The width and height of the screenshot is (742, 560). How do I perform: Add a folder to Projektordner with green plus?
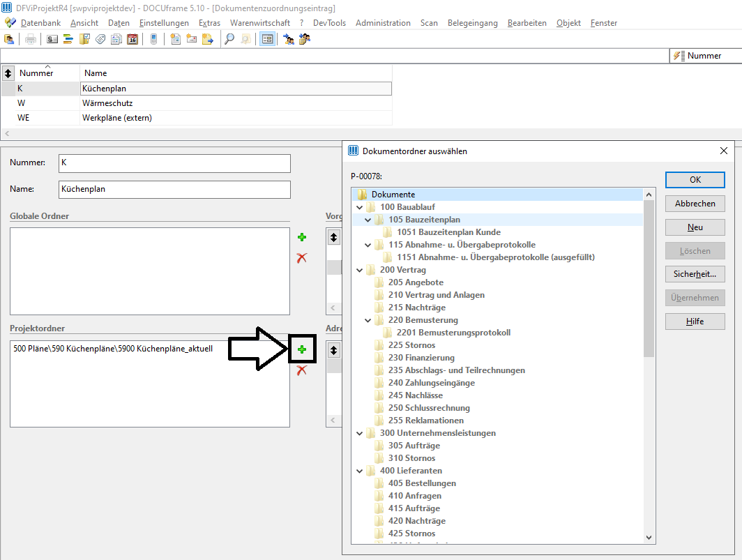[x=302, y=350]
